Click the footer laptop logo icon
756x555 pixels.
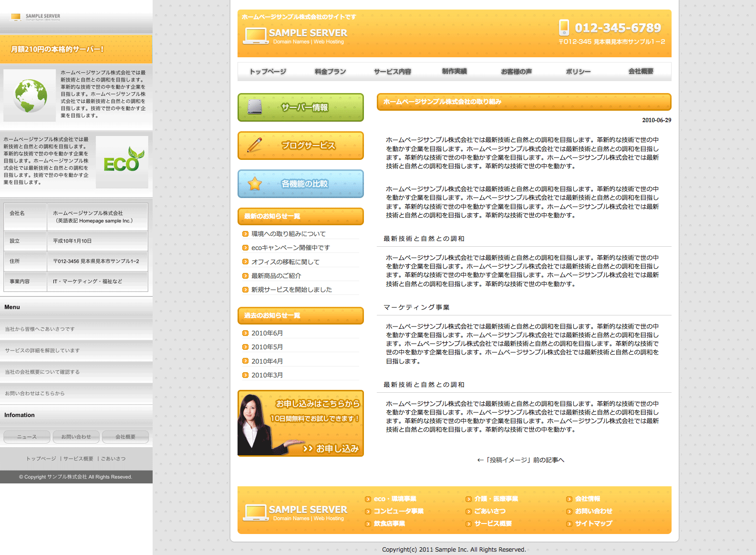tap(255, 513)
